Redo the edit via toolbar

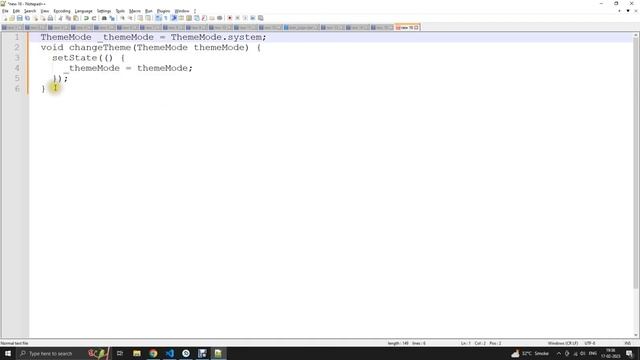coord(94,18)
